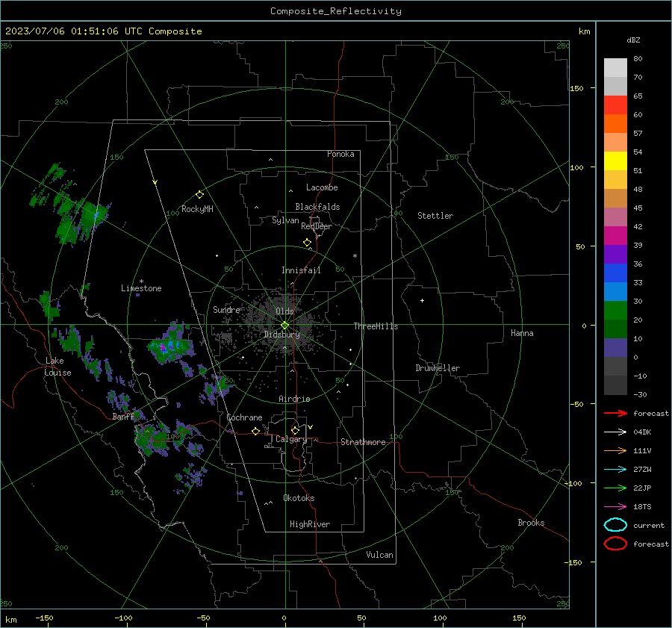Click the Stettler city label
The image size is (672, 628).
[435, 216]
